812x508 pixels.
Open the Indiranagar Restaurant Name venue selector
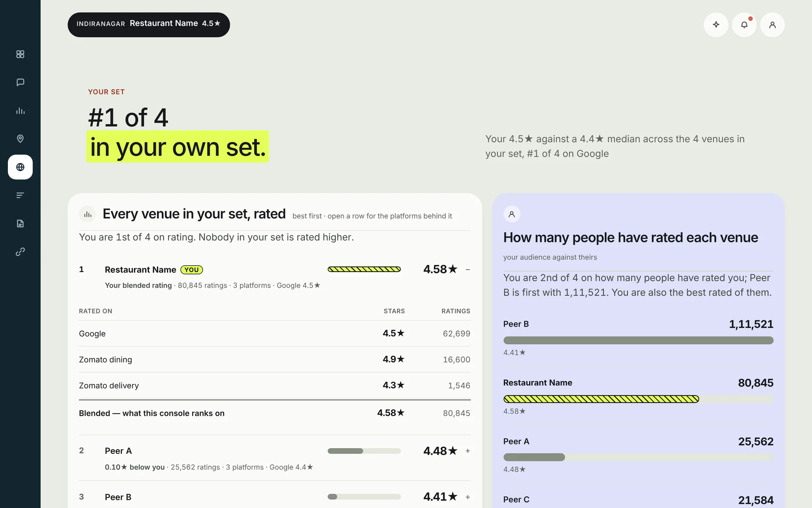(149, 25)
